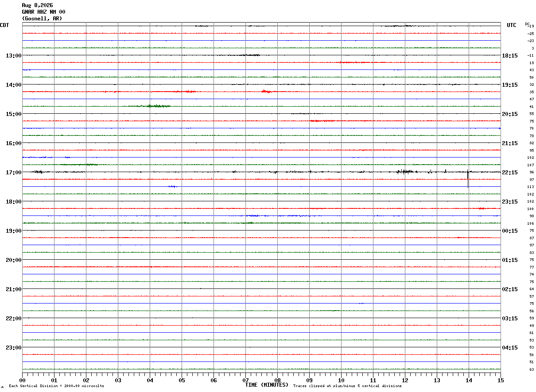The width and height of the screenshot is (536, 392).
Task: Click the minute 07 axis tick label
Action: (245, 380)
